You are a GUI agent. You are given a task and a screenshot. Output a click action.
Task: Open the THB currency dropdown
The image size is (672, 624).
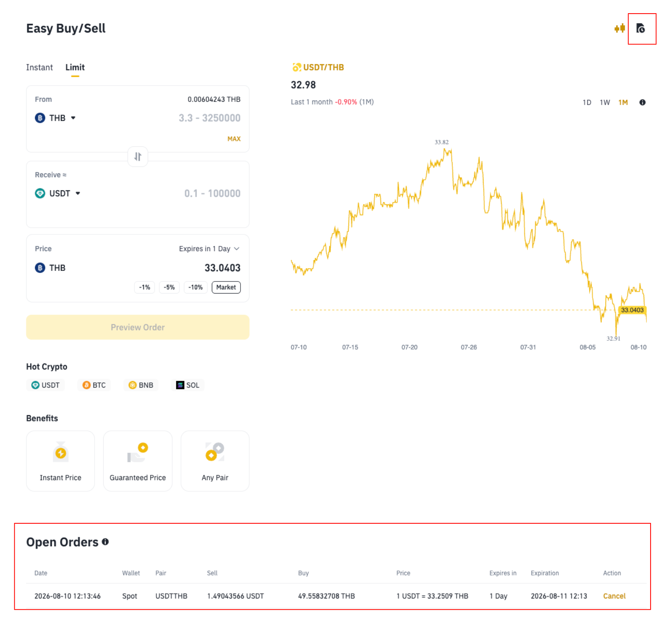[x=55, y=118]
